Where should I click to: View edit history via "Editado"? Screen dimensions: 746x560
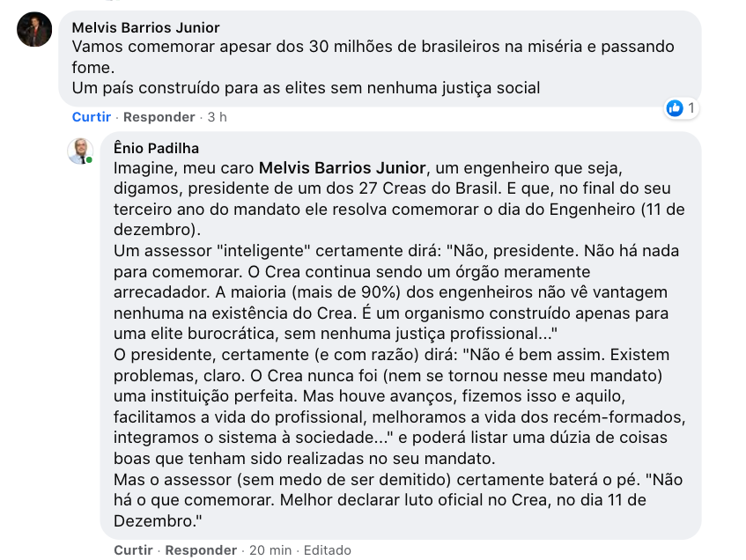(328, 550)
